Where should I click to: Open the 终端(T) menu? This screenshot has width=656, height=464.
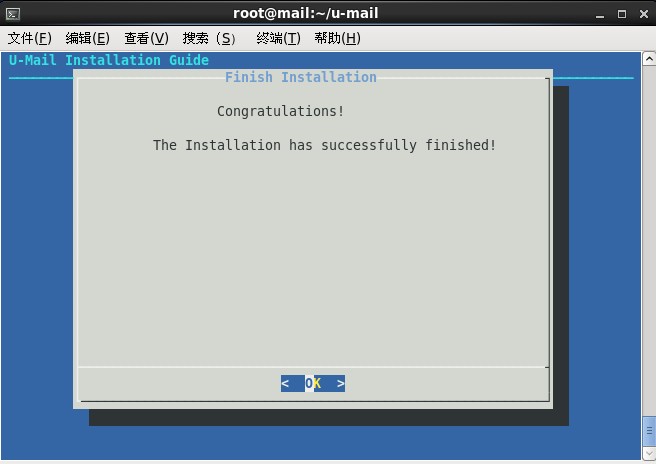coord(278,38)
